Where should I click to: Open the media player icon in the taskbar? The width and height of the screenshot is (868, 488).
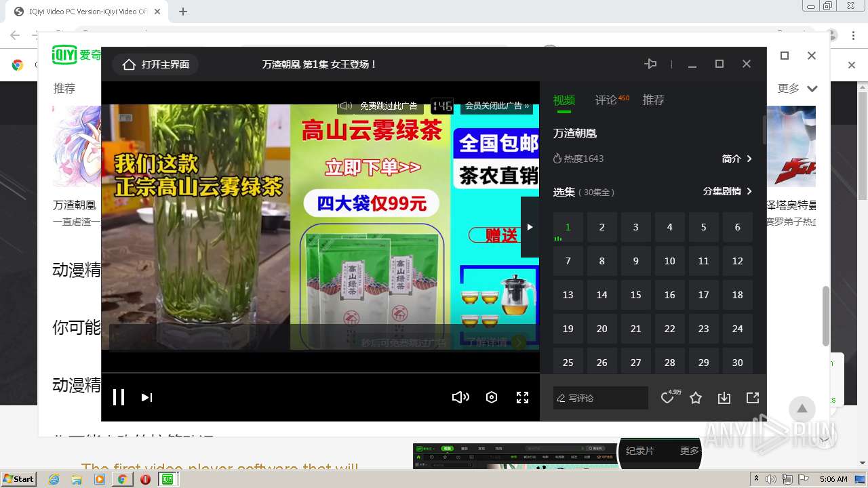point(100,479)
